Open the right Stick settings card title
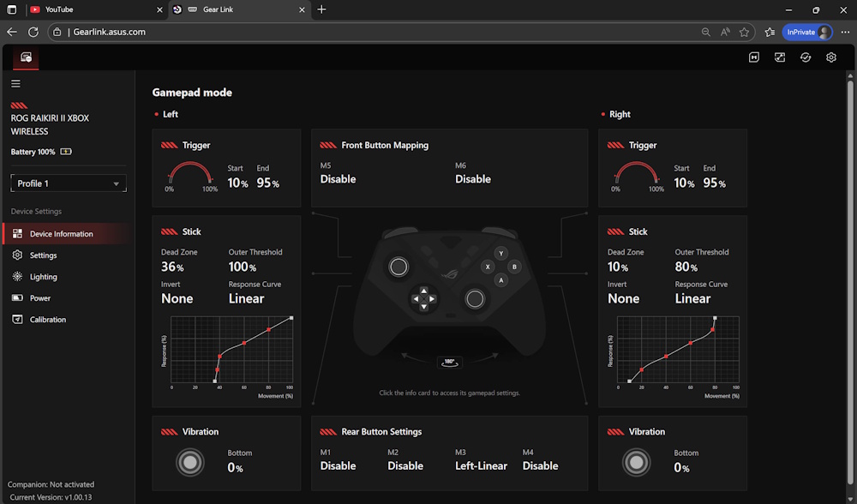The width and height of the screenshot is (857, 504). (x=638, y=231)
